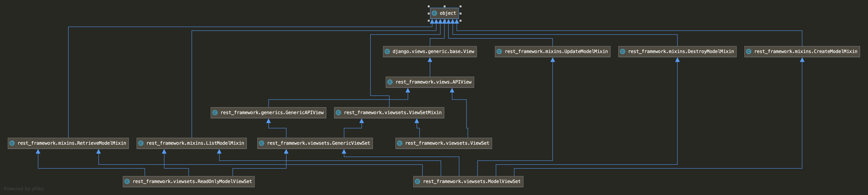Click the inheritance arrowhead under django.views.generic.base.View

(430, 60)
